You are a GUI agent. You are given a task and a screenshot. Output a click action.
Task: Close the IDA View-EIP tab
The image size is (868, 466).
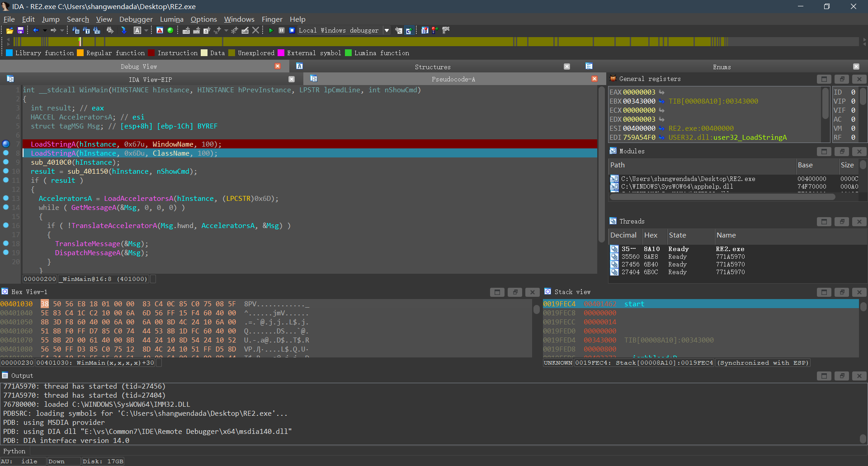pyautogui.click(x=292, y=79)
